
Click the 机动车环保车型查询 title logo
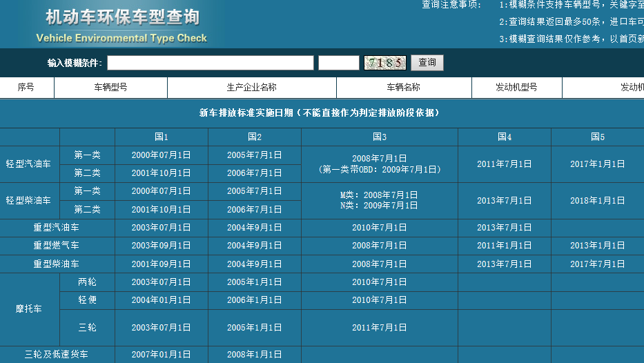tap(122, 17)
